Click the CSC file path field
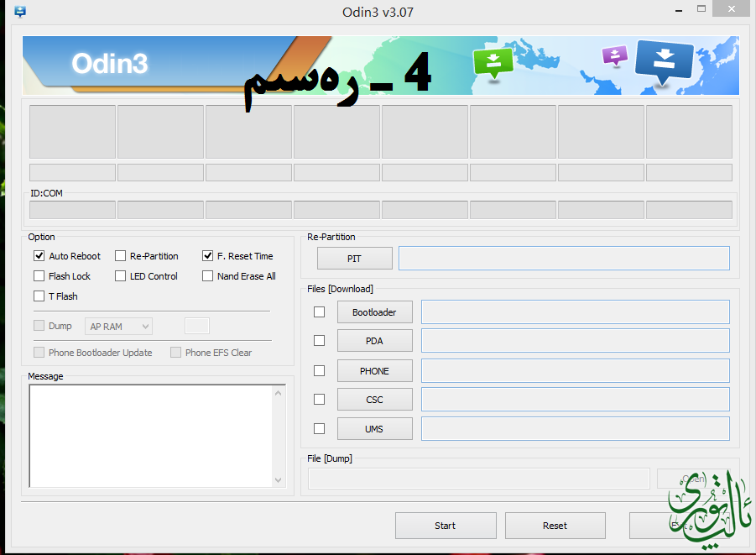 [576, 400]
